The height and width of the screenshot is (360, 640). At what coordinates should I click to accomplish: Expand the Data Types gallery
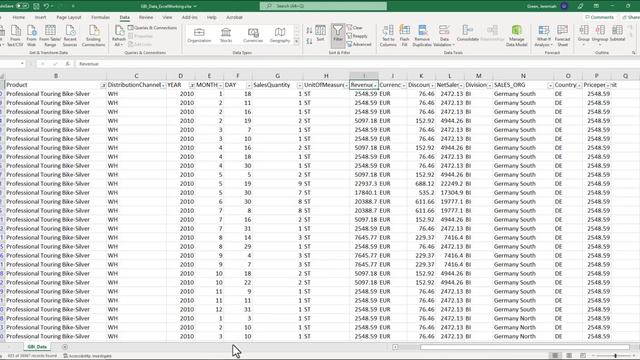(x=297, y=41)
